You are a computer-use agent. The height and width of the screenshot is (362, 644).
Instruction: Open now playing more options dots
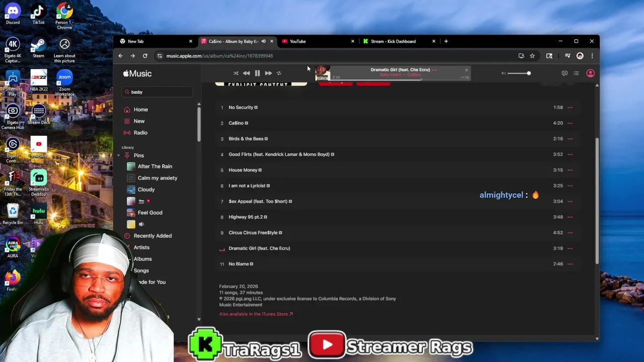click(x=434, y=70)
